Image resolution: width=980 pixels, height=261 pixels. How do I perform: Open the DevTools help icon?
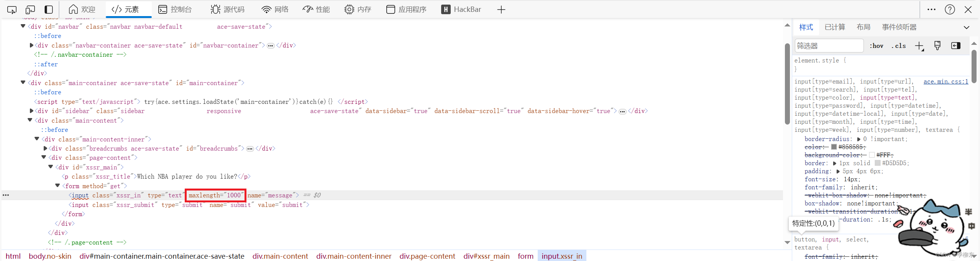point(950,10)
